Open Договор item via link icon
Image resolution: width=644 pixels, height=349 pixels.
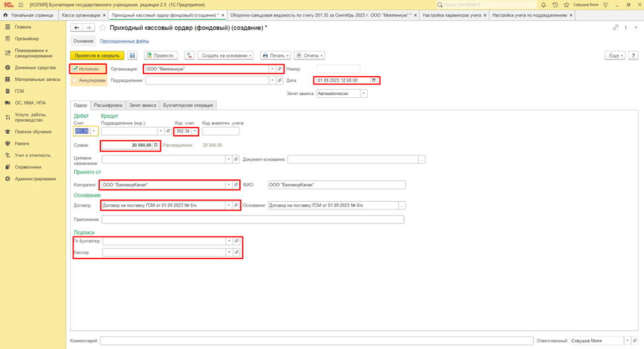point(236,205)
